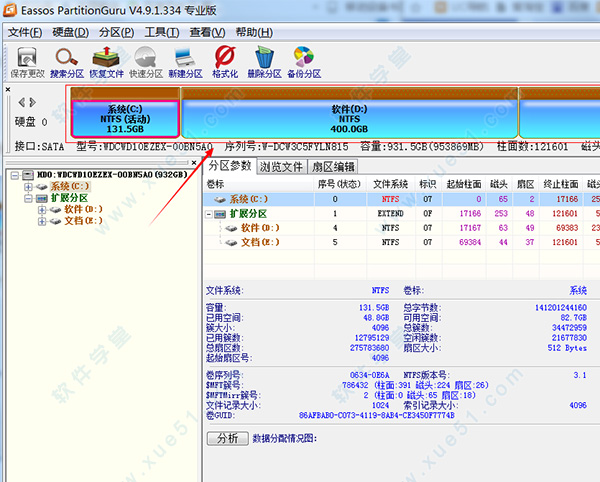
Task: Open the 帮助(H) menu
Action: [x=254, y=33]
